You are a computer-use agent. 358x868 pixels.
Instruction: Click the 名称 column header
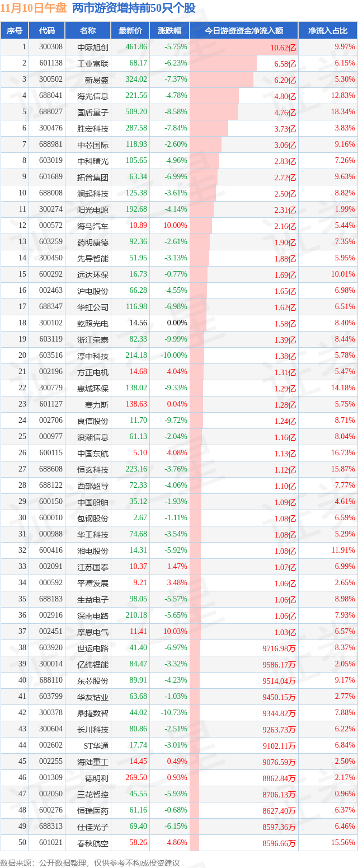[88, 31]
